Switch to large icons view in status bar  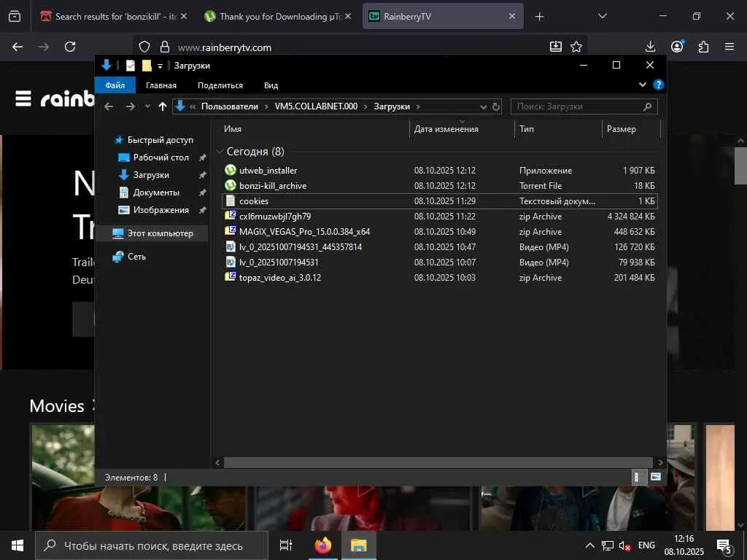tap(656, 477)
